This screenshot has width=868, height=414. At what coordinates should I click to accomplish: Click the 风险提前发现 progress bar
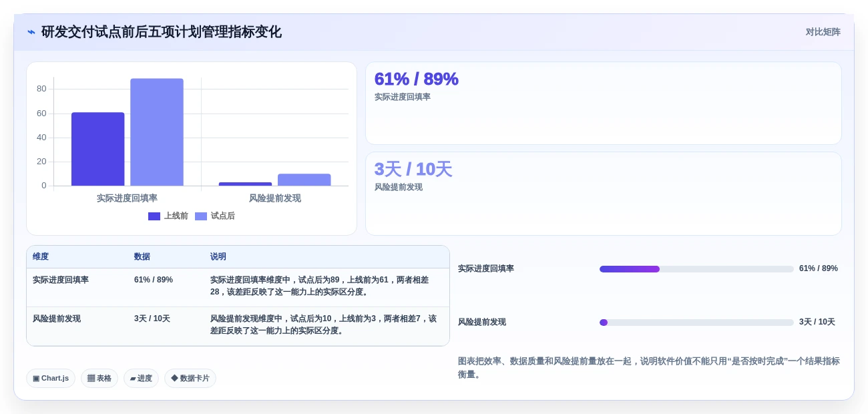coord(696,323)
